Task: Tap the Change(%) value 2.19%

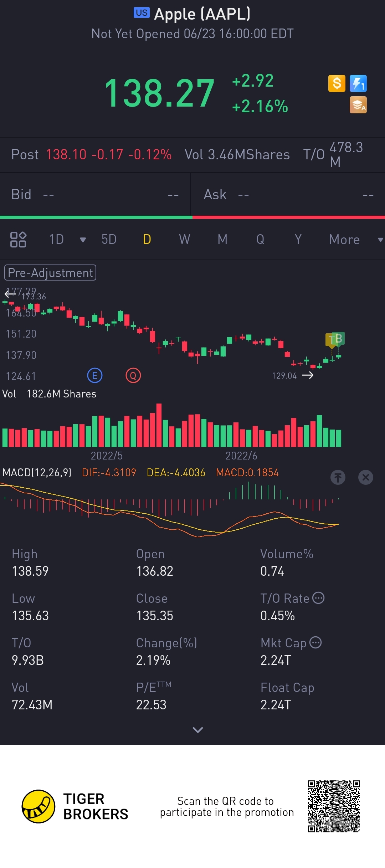Action: pyautogui.click(x=153, y=660)
